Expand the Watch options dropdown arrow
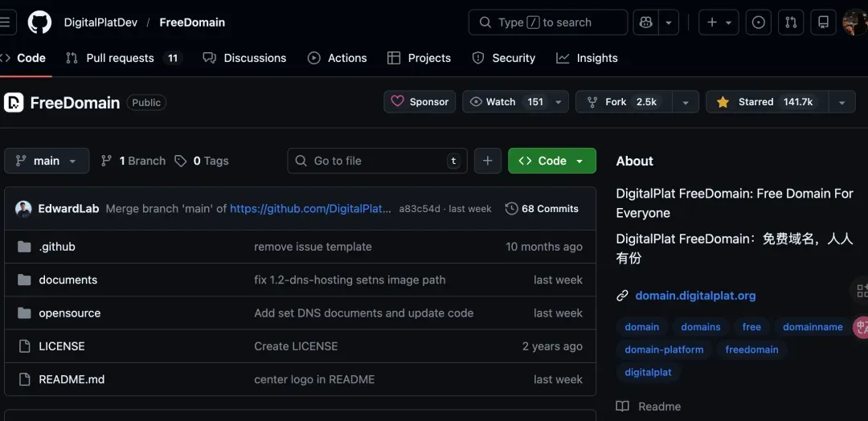This screenshot has width=868, height=421. coord(559,102)
